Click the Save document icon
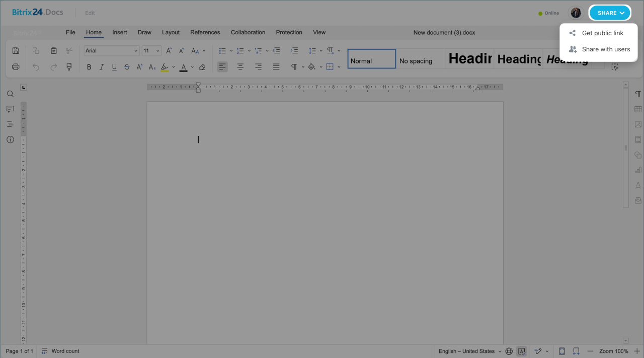 point(16,51)
